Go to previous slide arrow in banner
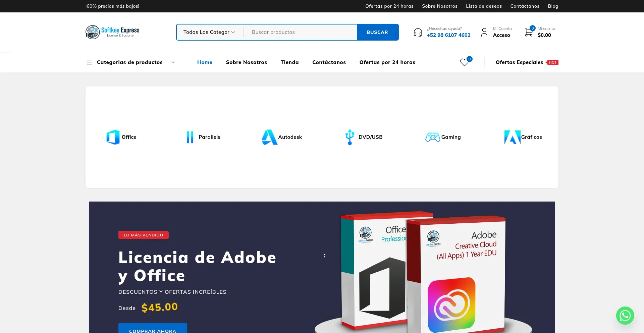This screenshot has width=644, height=333. click(x=324, y=256)
